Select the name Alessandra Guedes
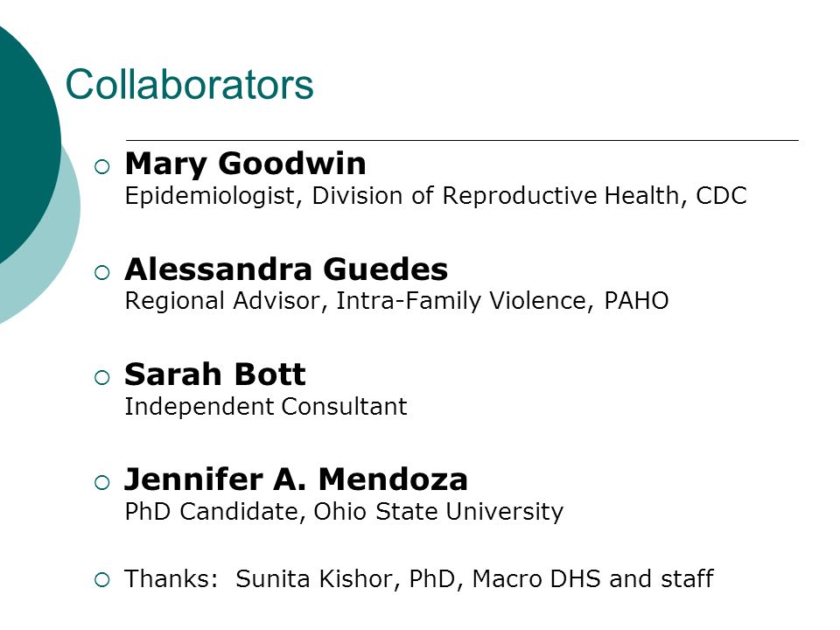The image size is (840, 630). [x=286, y=269]
